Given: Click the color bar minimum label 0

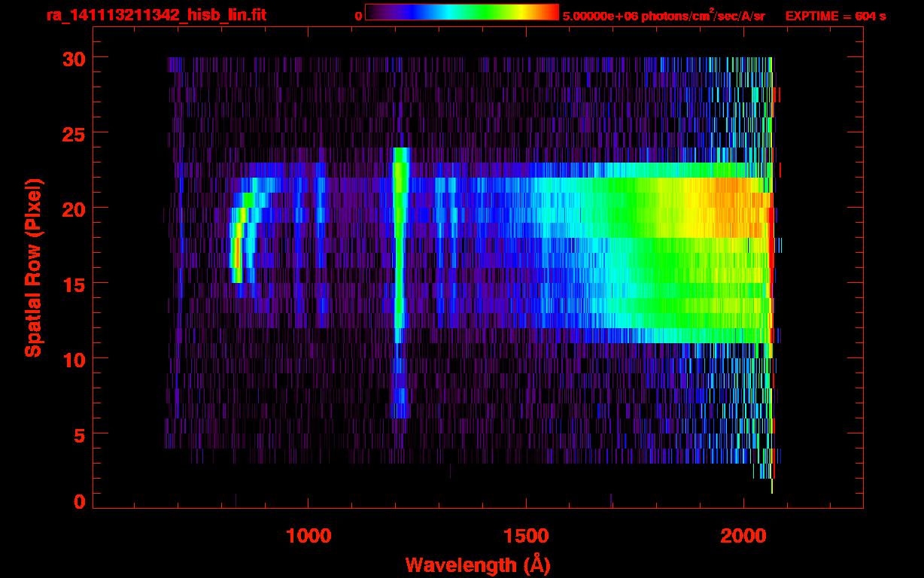Looking at the screenshot, I should coord(359,16).
